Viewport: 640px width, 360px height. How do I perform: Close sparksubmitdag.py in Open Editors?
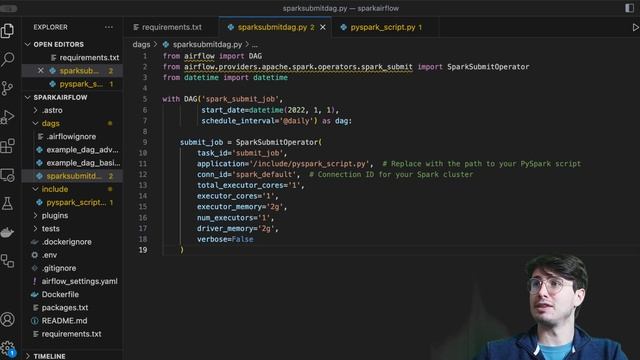pyautogui.click(x=40, y=71)
